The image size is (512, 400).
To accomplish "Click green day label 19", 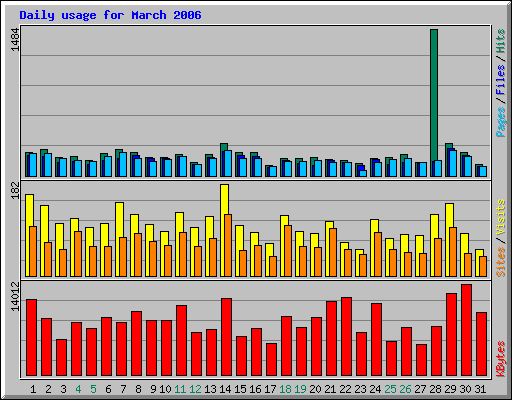I will (x=300, y=389).
